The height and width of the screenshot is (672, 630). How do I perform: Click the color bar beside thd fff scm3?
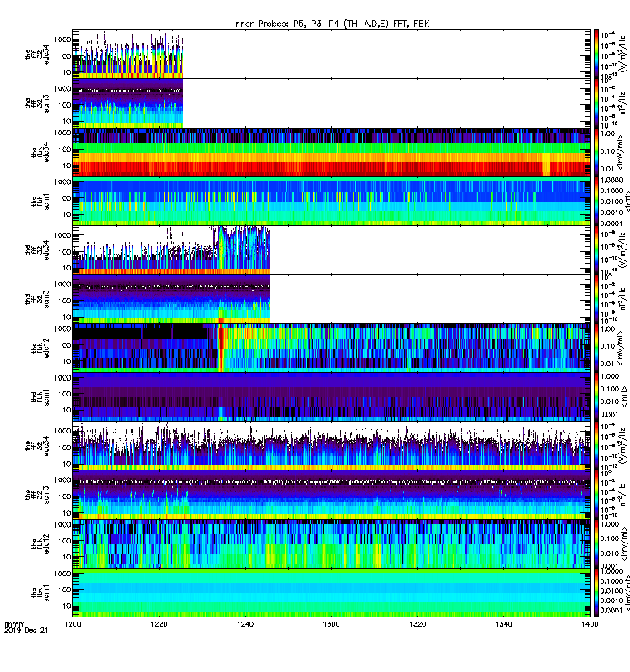click(596, 299)
